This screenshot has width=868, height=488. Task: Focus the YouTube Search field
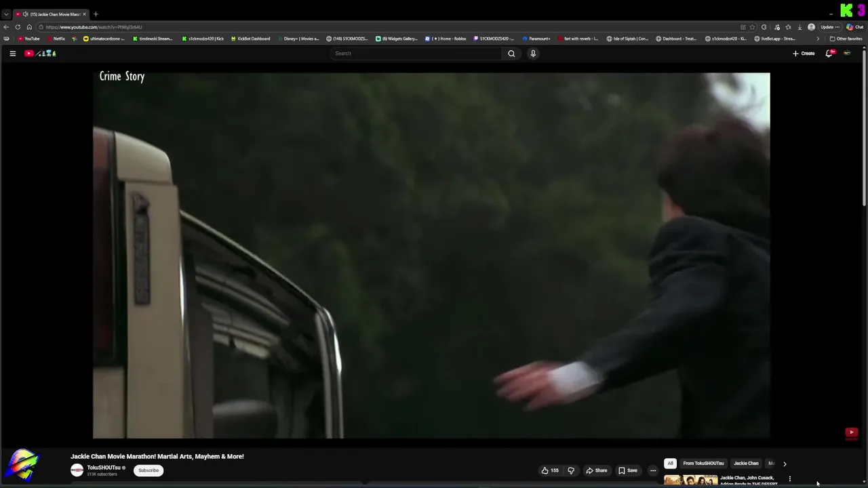pyautogui.click(x=417, y=54)
